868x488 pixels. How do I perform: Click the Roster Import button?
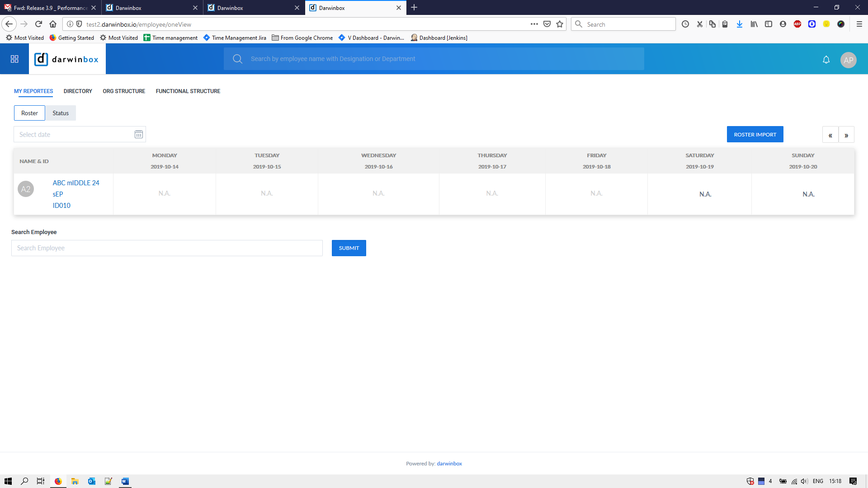pyautogui.click(x=755, y=135)
